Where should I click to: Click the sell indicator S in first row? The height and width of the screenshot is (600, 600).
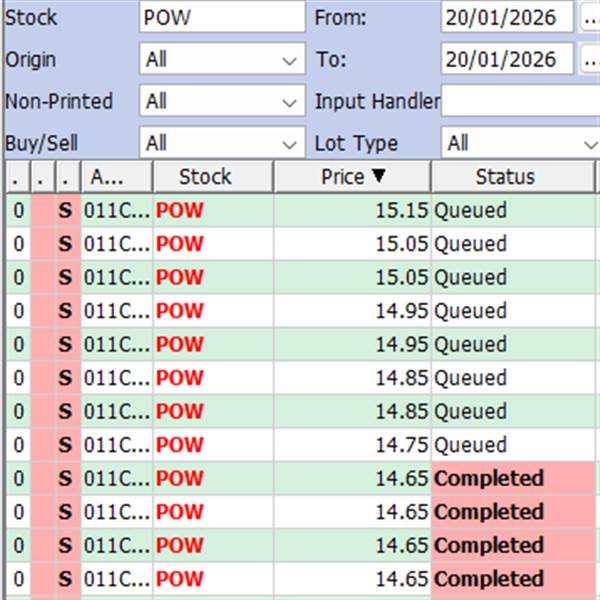[x=66, y=211]
